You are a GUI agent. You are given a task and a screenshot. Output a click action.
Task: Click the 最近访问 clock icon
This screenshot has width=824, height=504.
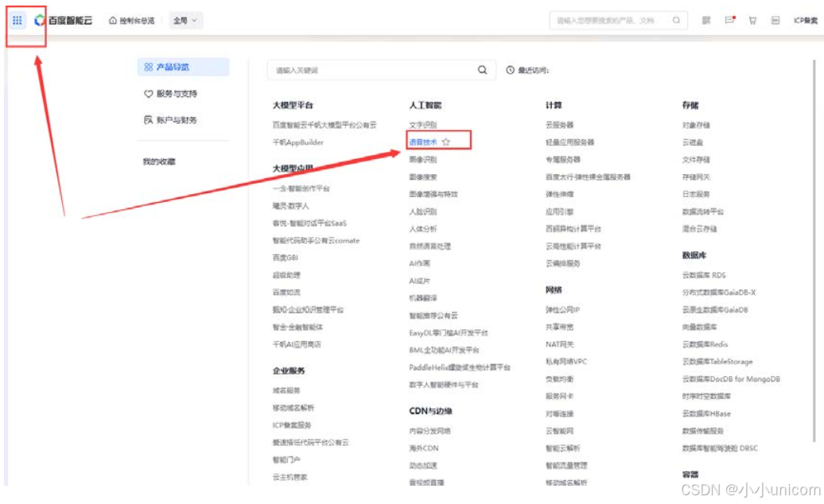tap(510, 70)
